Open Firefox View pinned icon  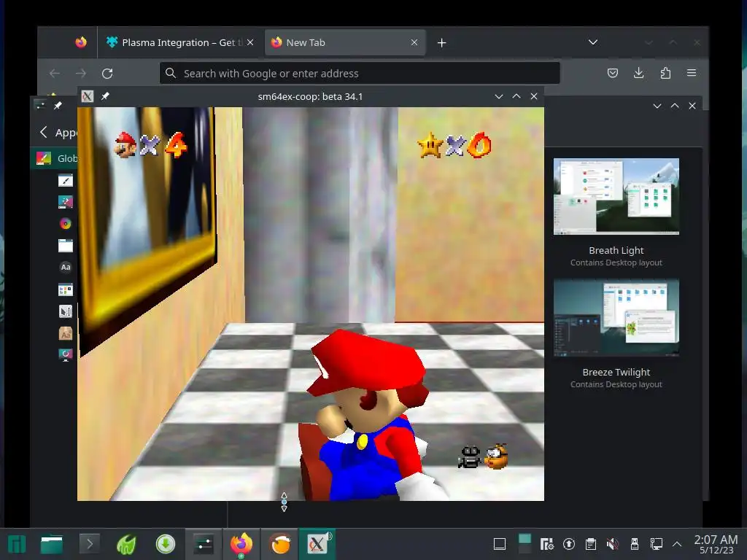click(x=81, y=42)
